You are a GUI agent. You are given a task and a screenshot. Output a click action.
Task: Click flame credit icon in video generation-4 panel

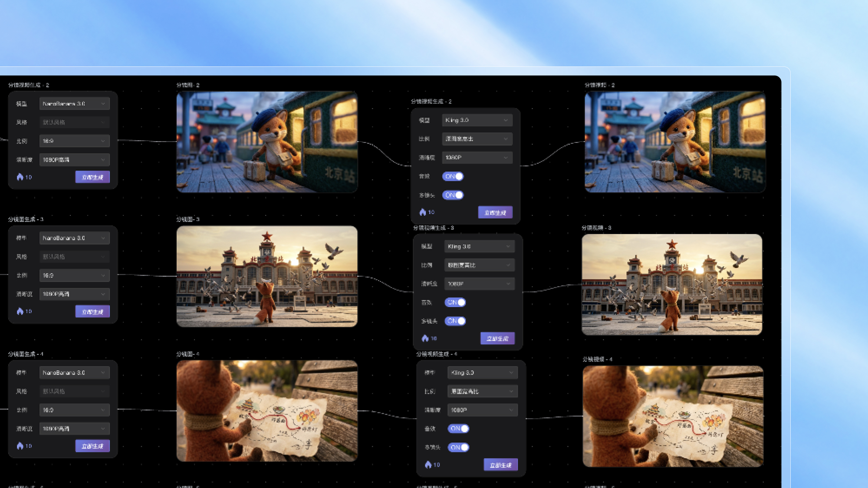point(428,465)
